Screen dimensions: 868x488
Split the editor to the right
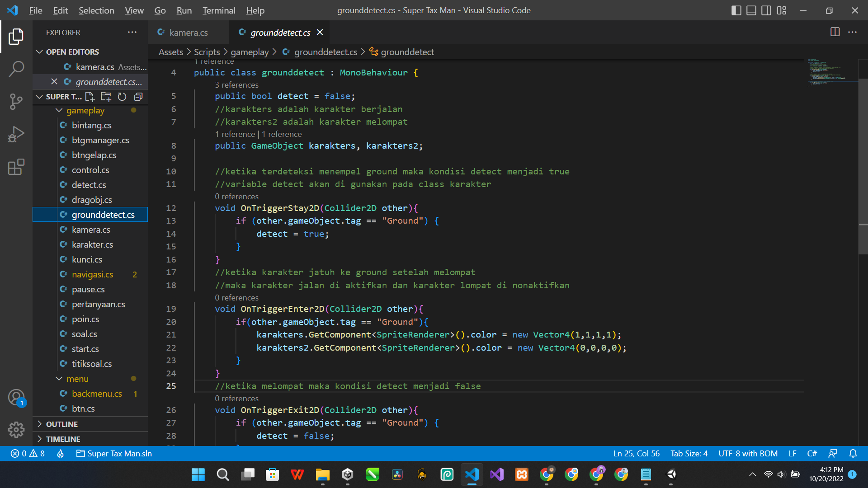[x=835, y=32]
